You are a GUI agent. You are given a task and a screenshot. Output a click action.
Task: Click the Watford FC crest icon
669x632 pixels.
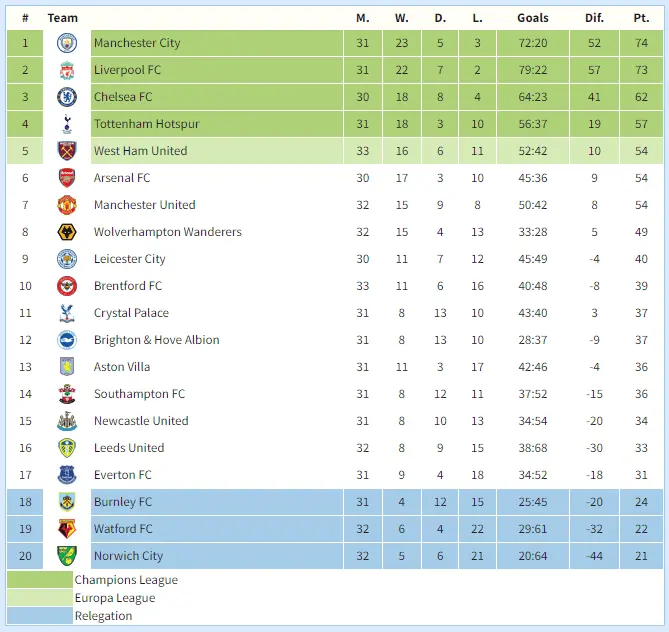(x=67, y=529)
